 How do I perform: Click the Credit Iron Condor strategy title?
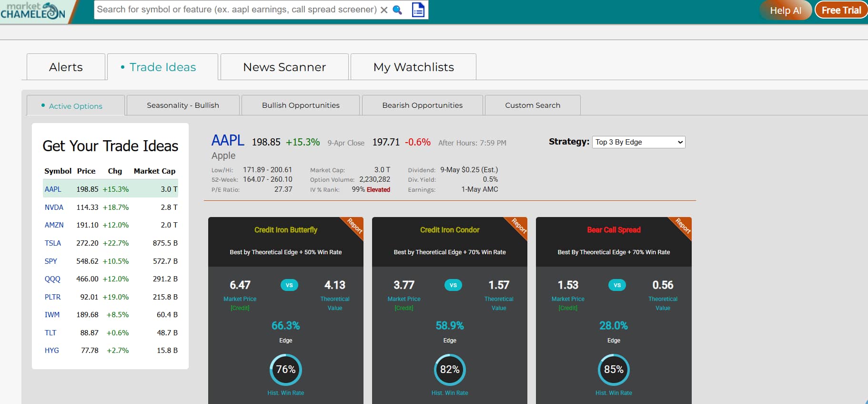coord(450,230)
